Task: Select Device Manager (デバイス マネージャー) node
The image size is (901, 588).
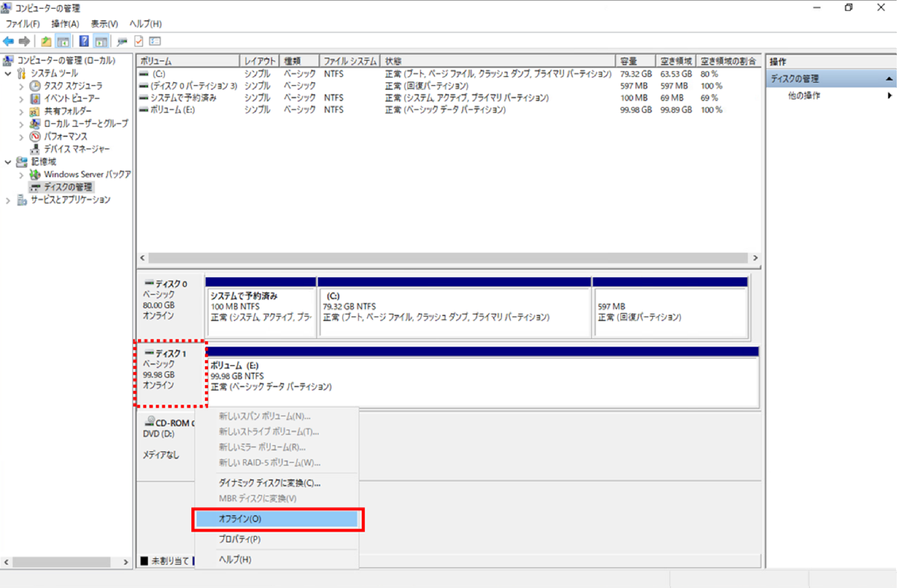Action: pyautogui.click(x=77, y=149)
